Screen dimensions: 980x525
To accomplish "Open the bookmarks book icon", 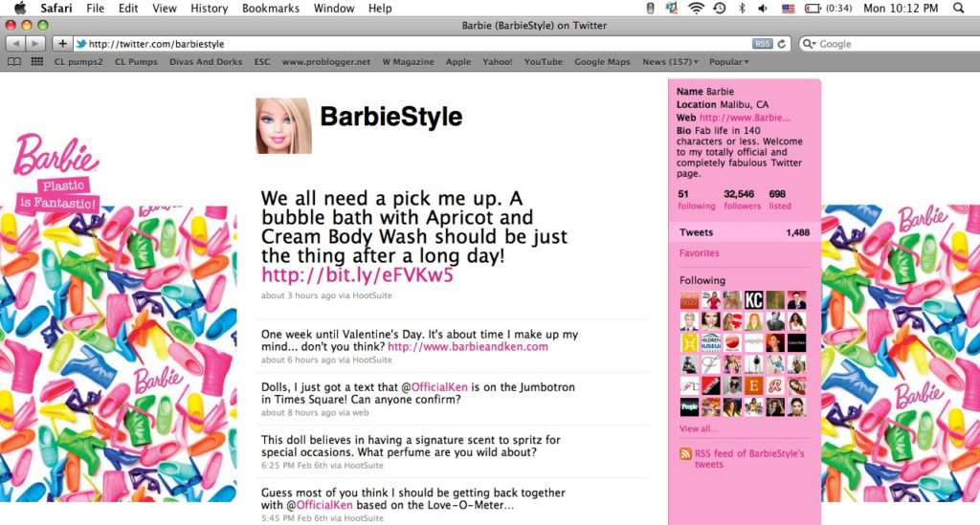I will (13, 62).
